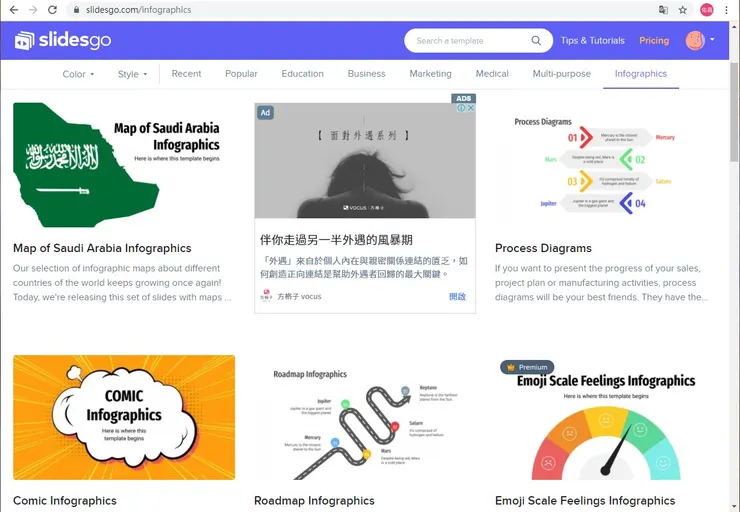Open the Process Diagrams title link
This screenshot has height=512, width=740.
point(543,248)
